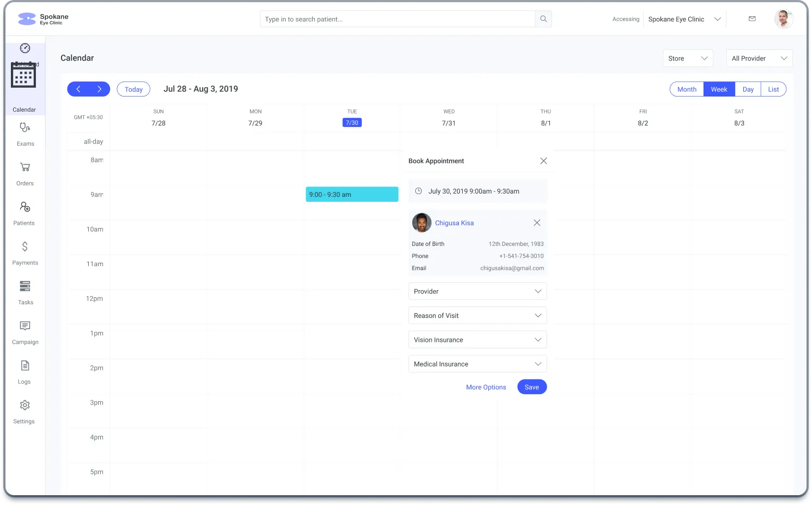812x505 pixels.
Task: Expand the Provider dropdown
Action: (x=477, y=291)
